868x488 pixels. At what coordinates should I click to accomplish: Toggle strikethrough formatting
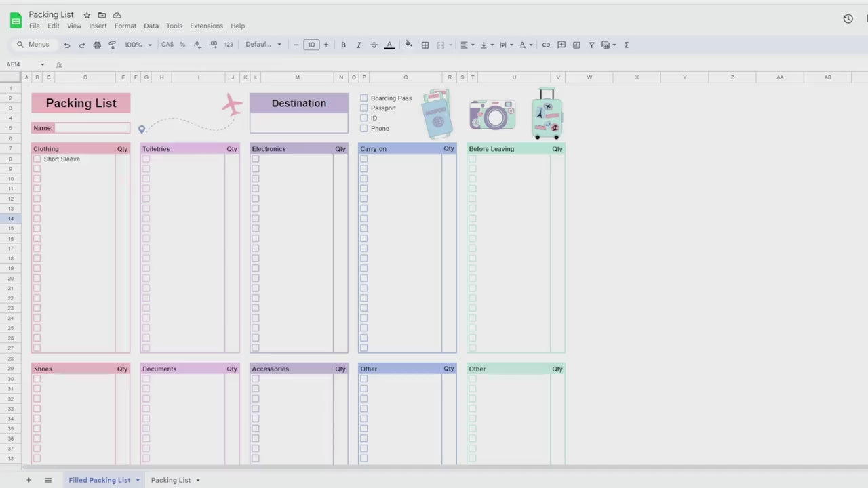[374, 45]
